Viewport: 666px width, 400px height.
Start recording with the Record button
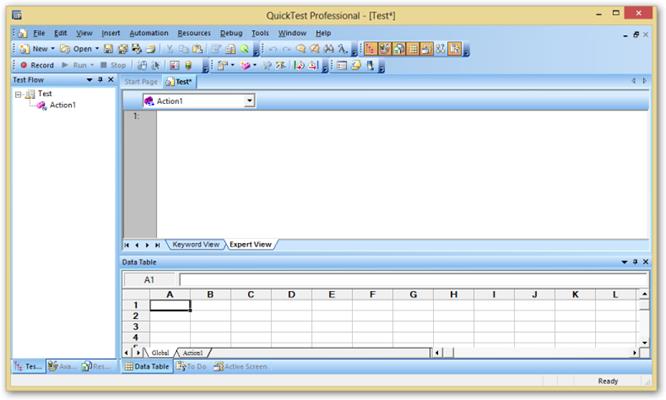click(x=37, y=65)
